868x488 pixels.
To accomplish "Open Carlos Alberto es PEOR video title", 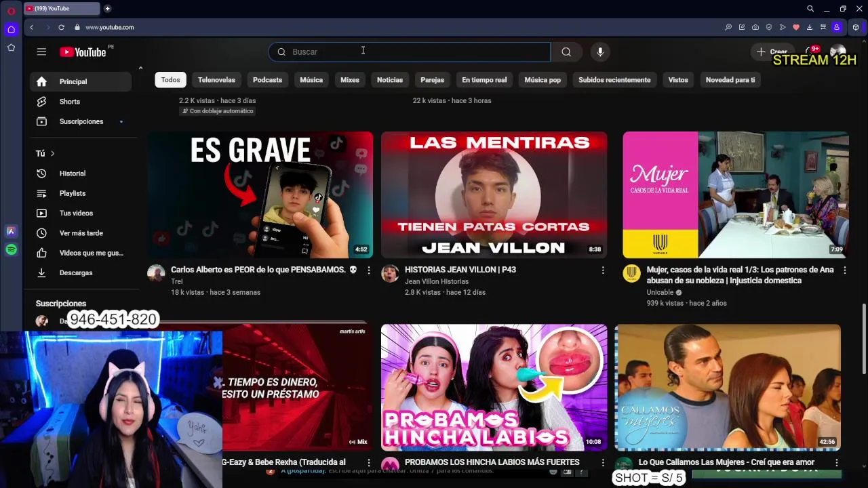I will 263,270.
